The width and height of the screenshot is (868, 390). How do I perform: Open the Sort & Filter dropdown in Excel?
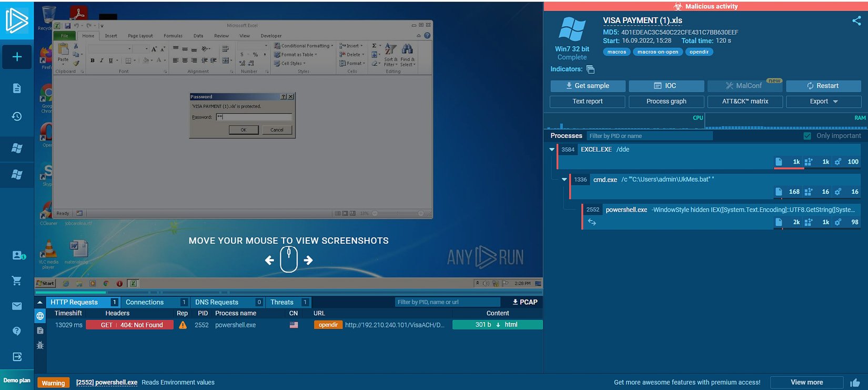(x=391, y=55)
